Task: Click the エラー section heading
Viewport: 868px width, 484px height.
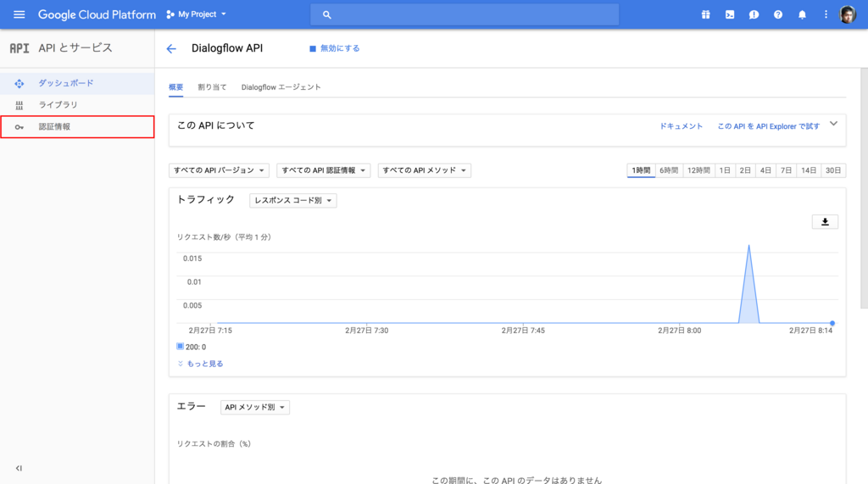Action: pos(191,407)
